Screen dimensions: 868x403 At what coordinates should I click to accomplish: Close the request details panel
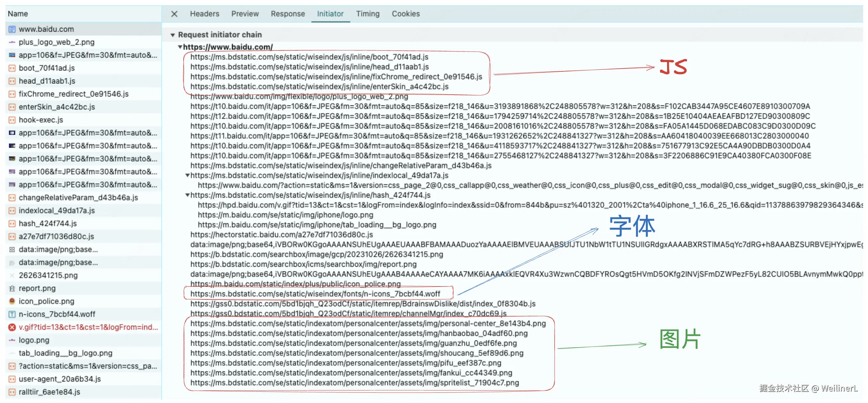(x=174, y=14)
